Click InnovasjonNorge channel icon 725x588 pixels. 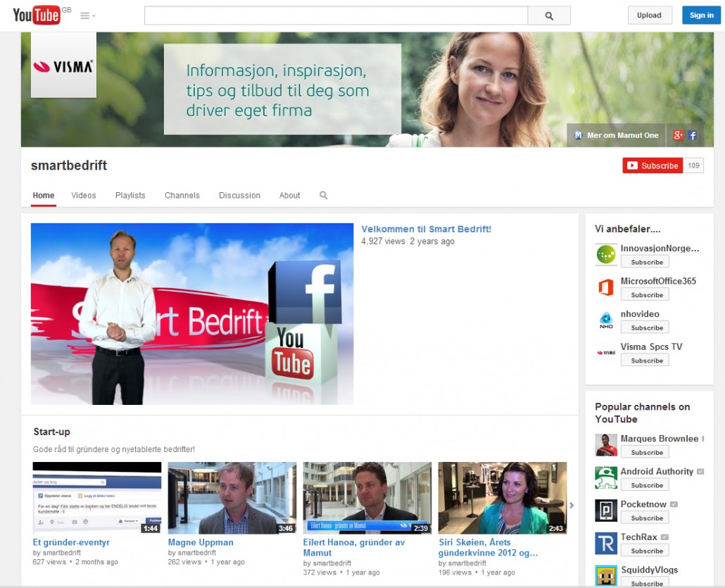click(x=606, y=255)
